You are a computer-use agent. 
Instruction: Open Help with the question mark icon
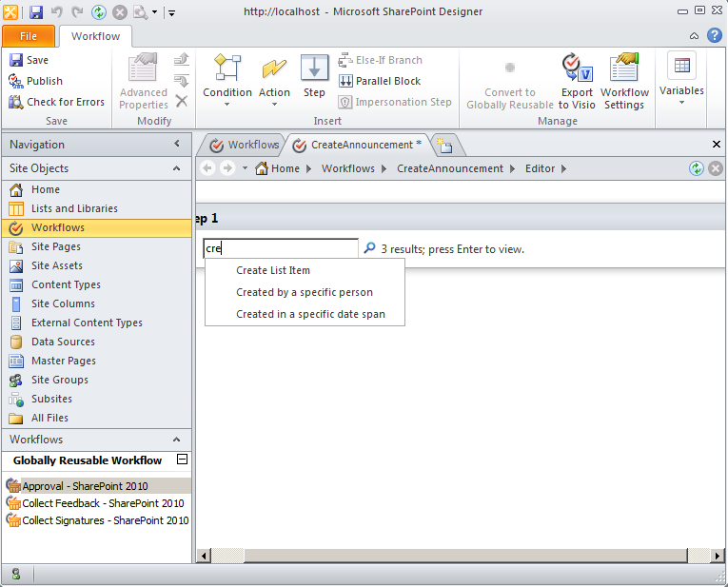[x=715, y=35]
